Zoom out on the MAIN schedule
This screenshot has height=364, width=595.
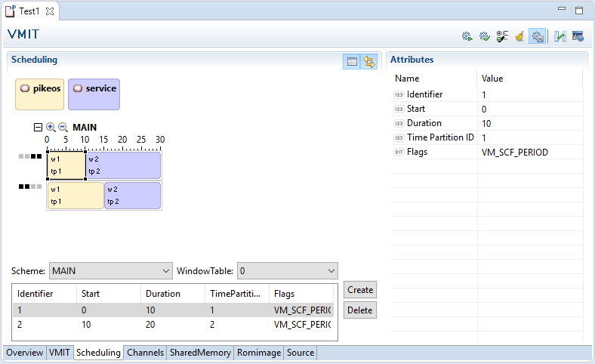point(63,128)
